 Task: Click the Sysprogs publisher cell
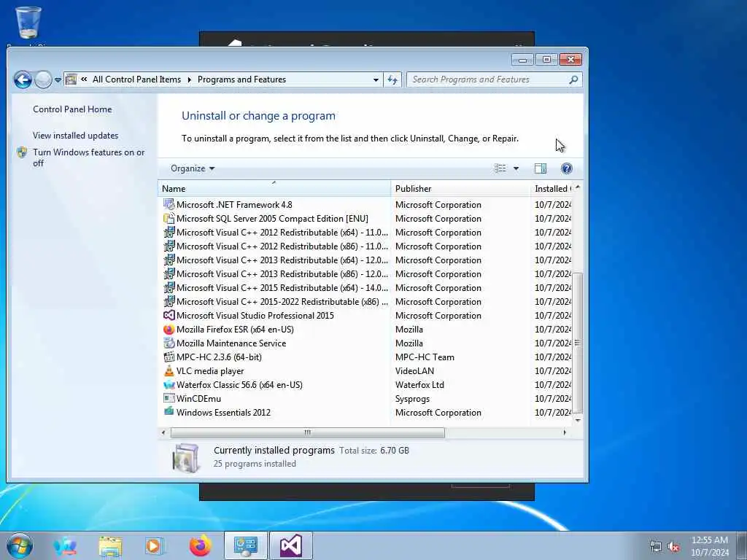(412, 399)
